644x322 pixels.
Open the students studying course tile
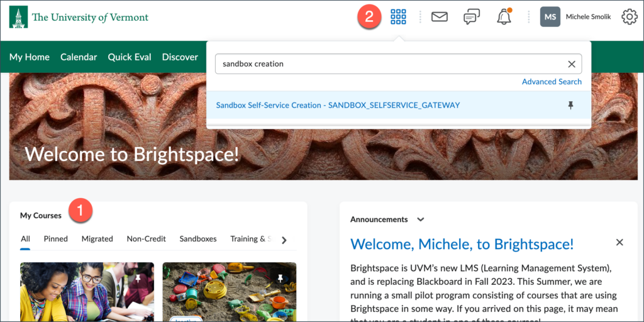87,292
